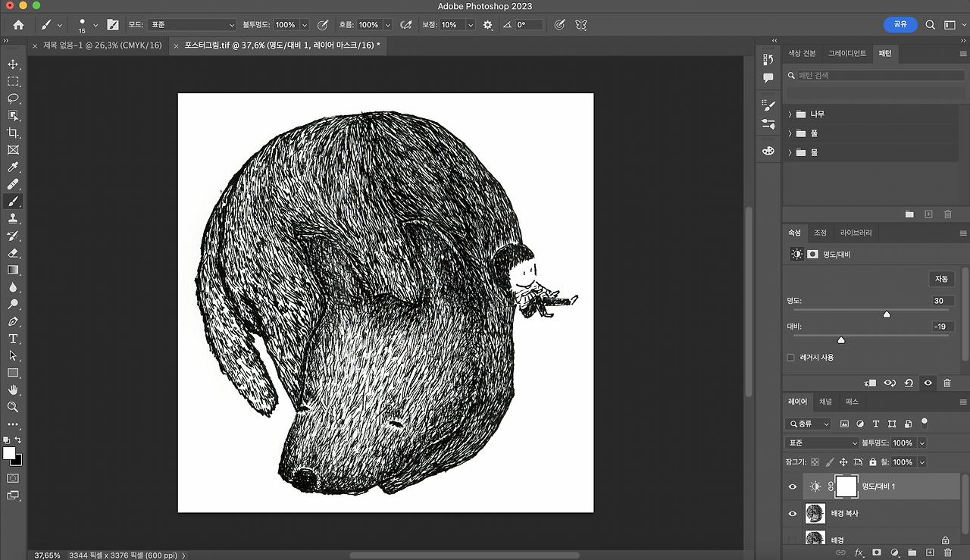Select the Zoom tool
970x560 pixels.
(x=13, y=407)
